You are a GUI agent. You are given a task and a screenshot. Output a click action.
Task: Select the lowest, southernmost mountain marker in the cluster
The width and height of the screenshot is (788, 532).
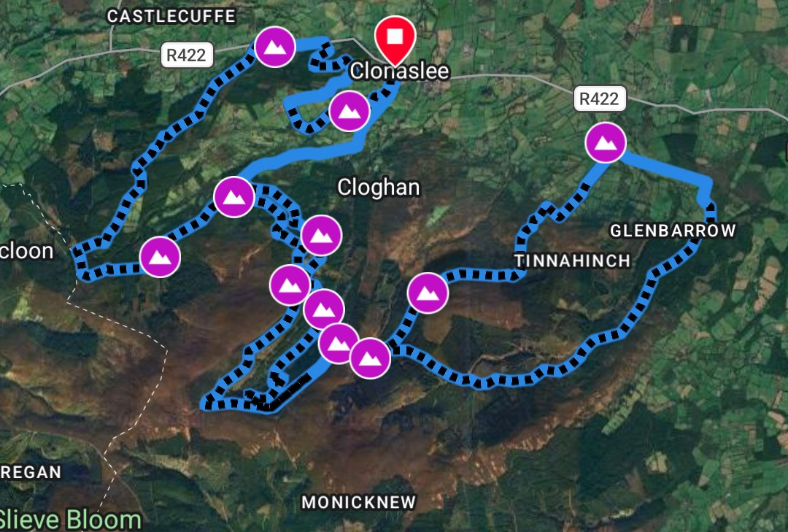pyautogui.click(x=370, y=358)
